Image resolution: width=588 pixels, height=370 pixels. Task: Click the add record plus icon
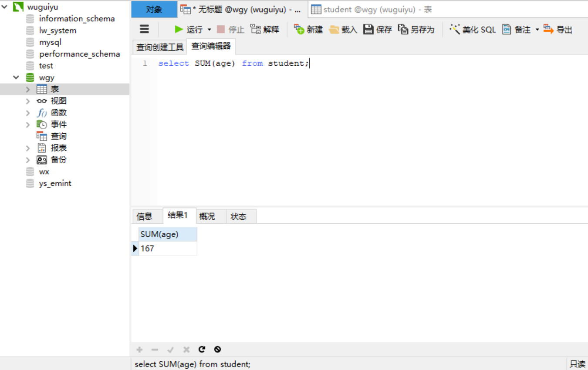[139, 350]
